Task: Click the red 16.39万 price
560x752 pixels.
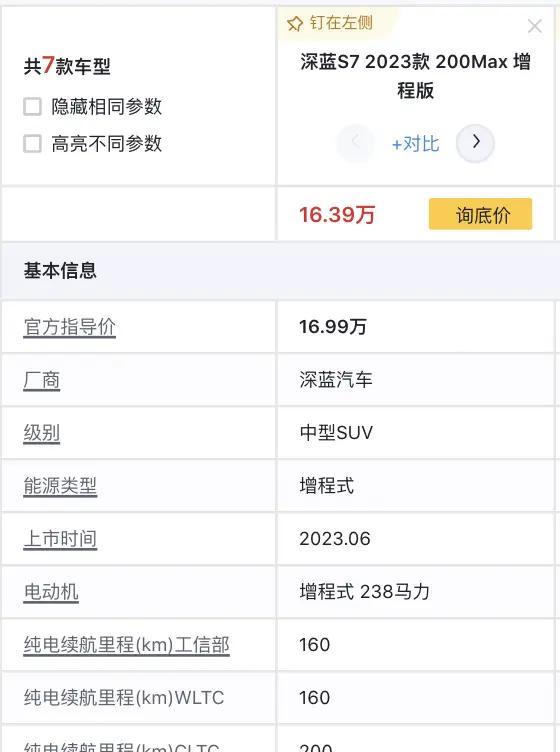Action: (x=337, y=214)
